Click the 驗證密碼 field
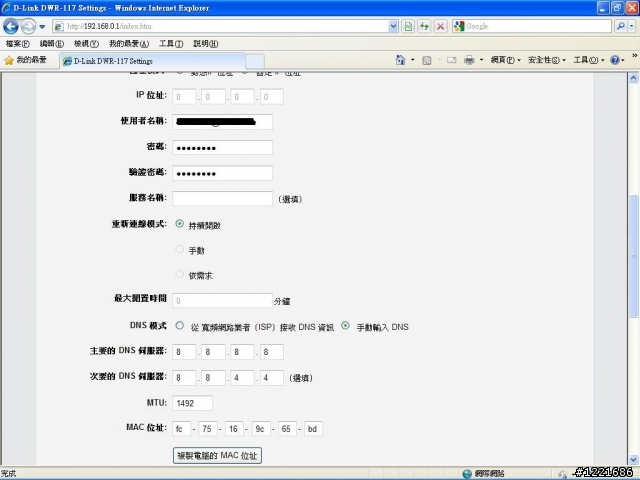The height and width of the screenshot is (480, 640). coord(222,173)
